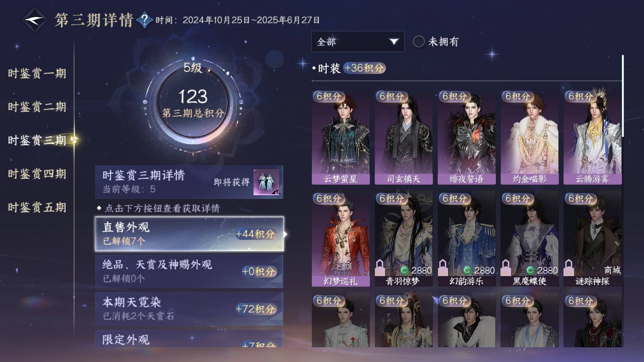Open the question mark help icon
Screen dimensions: 644x362
coord(144,20)
